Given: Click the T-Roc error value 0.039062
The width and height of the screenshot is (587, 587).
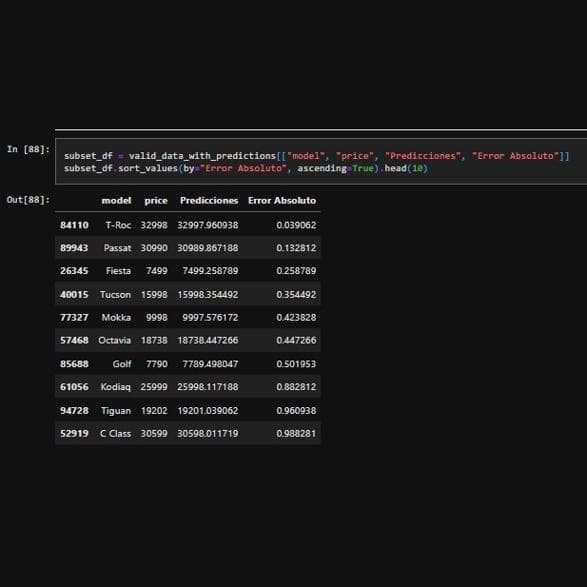Looking at the screenshot, I should (296, 225).
